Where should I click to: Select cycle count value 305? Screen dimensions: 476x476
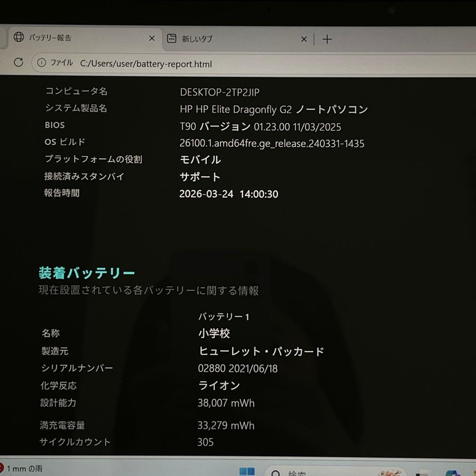[205, 442]
